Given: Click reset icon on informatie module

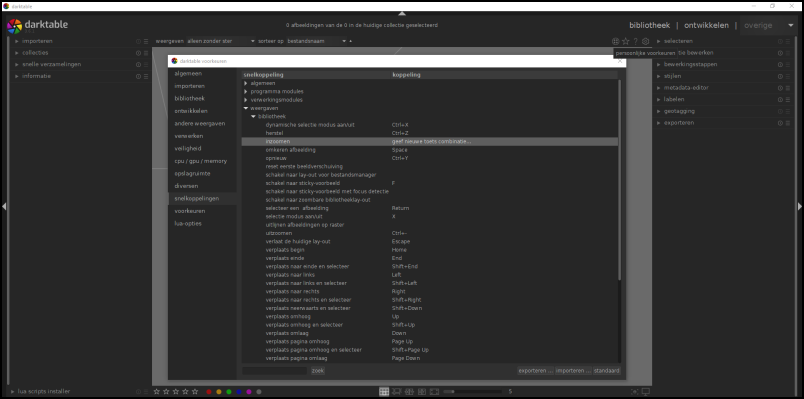Looking at the screenshot, I should click(x=138, y=76).
